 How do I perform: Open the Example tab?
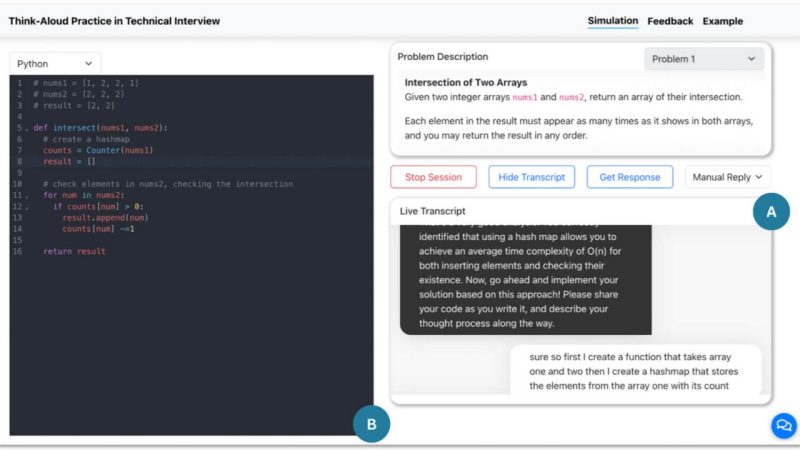tap(723, 21)
